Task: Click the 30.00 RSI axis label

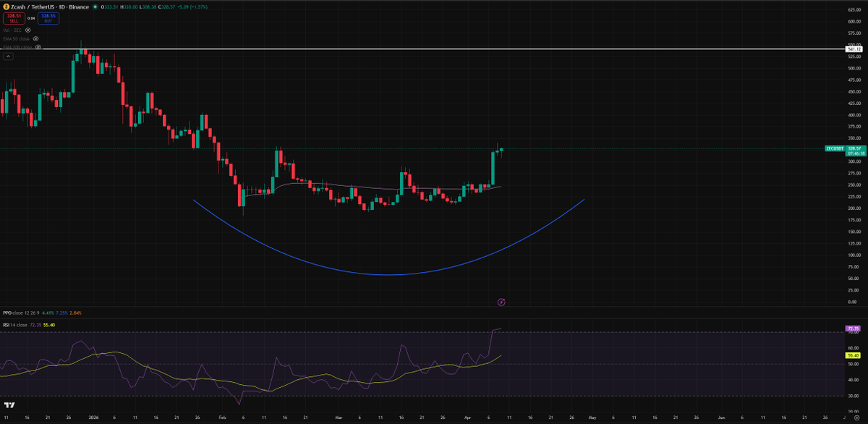Action: 854,396
